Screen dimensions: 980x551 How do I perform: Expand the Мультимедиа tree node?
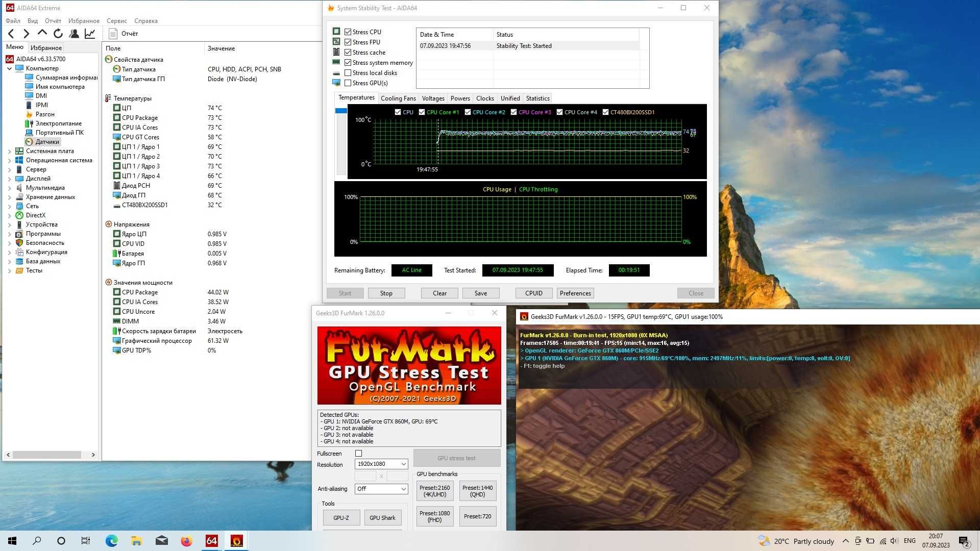[9, 188]
